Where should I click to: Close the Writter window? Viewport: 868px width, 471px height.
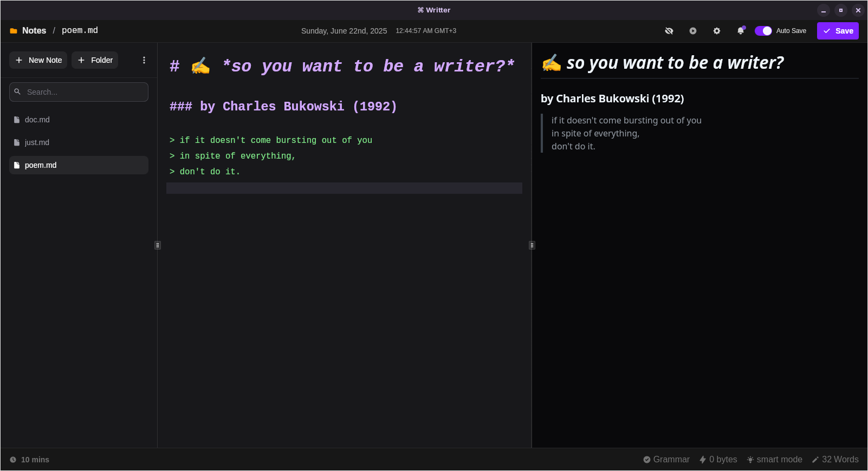[x=858, y=10]
